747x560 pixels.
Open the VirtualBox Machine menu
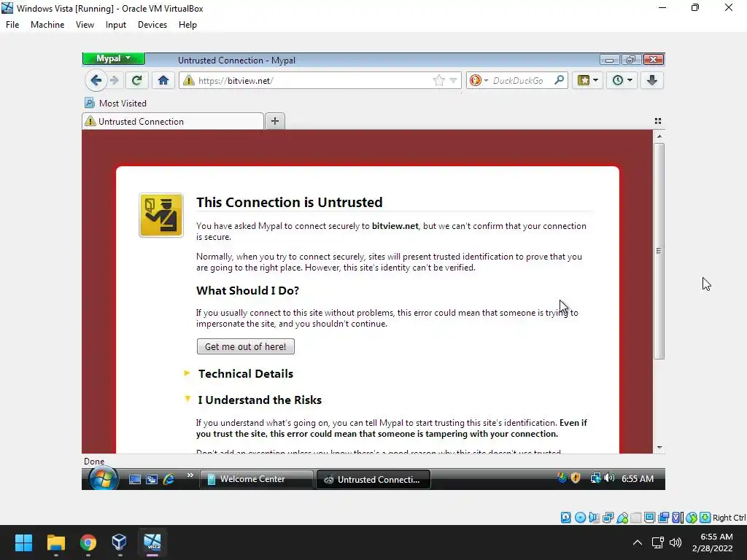coord(47,25)
